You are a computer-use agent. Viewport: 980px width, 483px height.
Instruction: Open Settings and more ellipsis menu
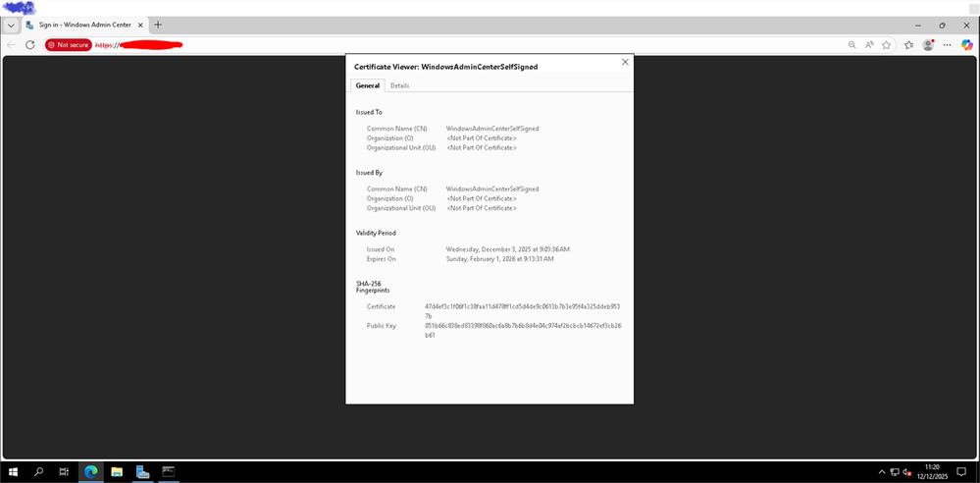coord(948,45)
